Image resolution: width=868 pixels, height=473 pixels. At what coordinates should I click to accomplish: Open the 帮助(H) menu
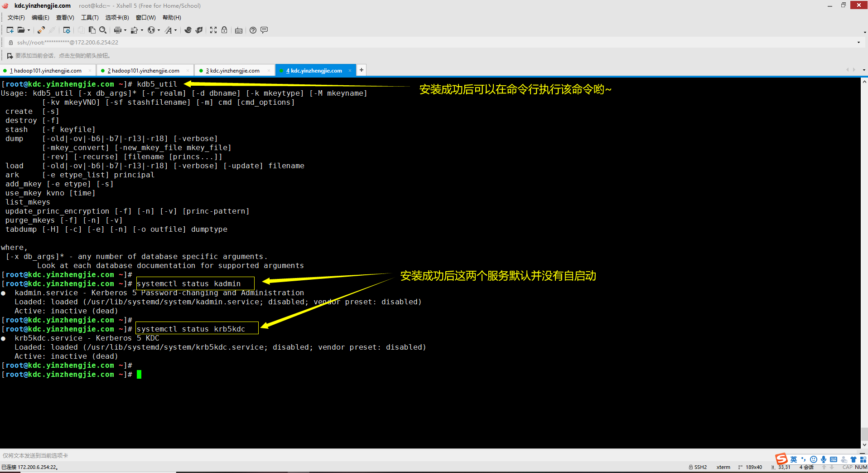[x=172, y=18]
